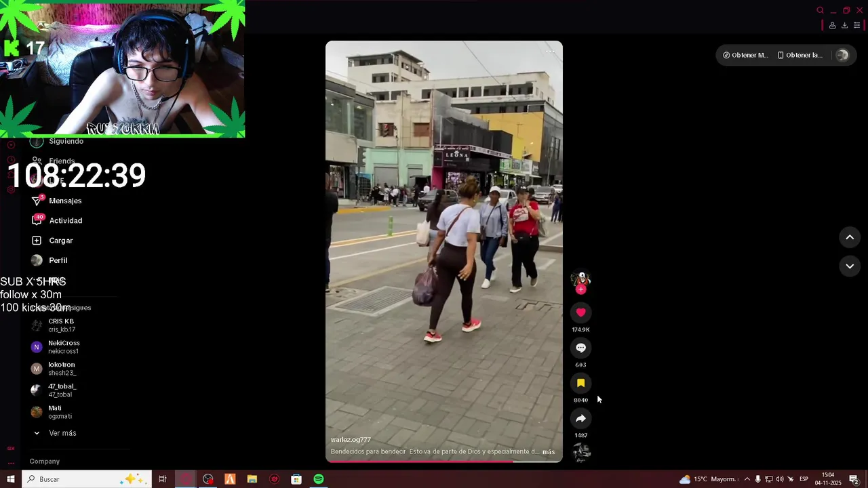Open browser search magnifier icon

(x=820, y=10)
